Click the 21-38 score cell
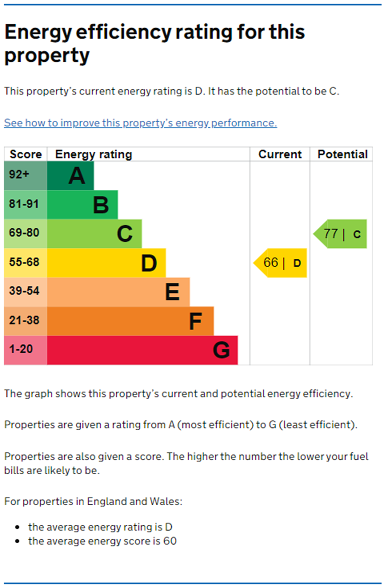The width and height of the screenshot is (392, 588). [26, 321]
